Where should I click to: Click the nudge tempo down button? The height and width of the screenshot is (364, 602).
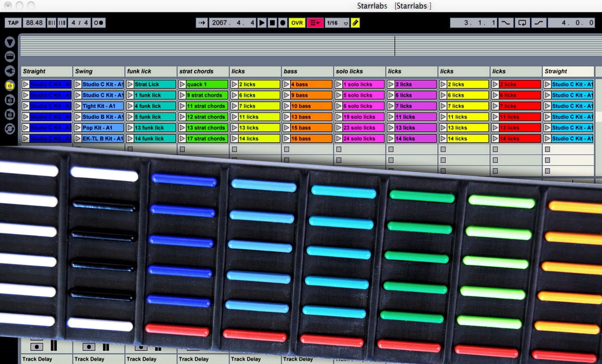point(52,23)
